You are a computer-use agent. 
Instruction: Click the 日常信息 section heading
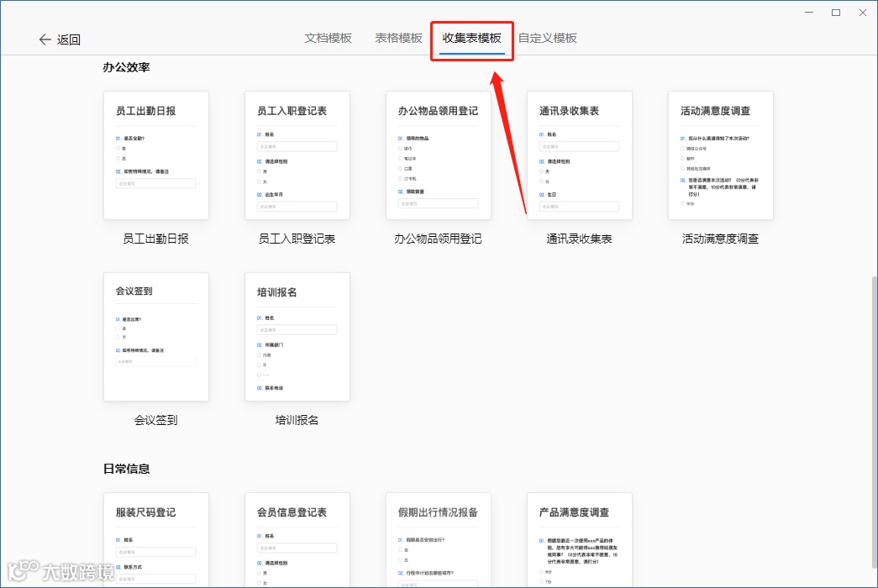tap(127, 470)
